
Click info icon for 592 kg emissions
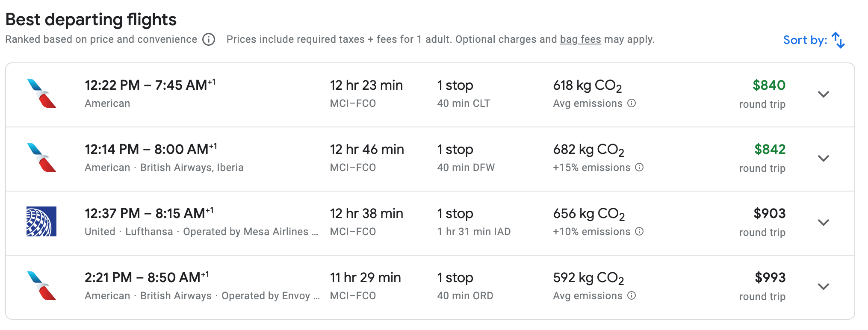tap(632, 295)
